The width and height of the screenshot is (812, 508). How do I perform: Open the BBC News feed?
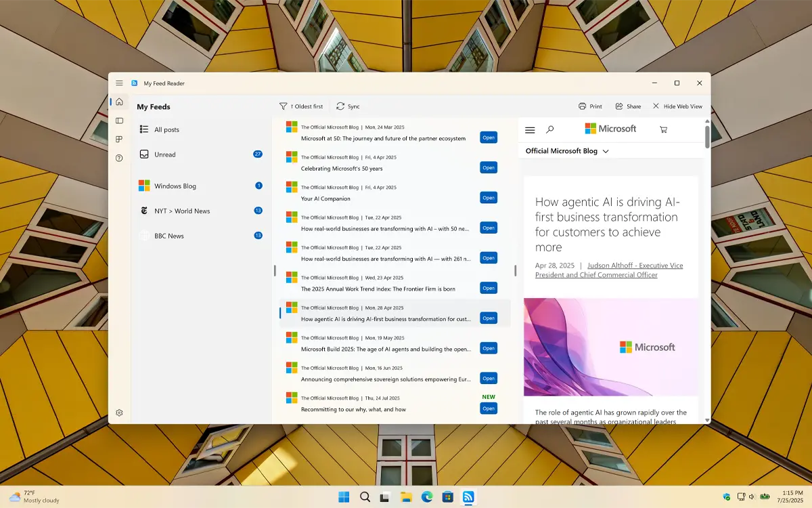(201, 236)
